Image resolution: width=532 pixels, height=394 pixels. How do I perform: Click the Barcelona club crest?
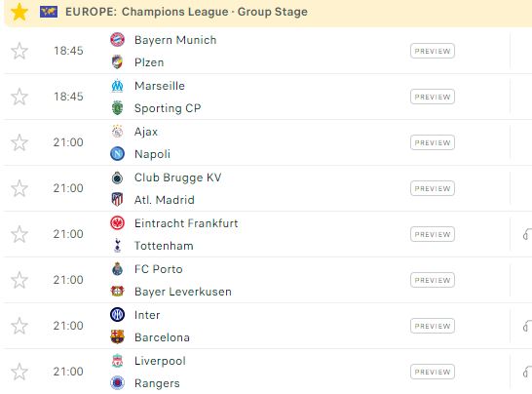point(117,337)
